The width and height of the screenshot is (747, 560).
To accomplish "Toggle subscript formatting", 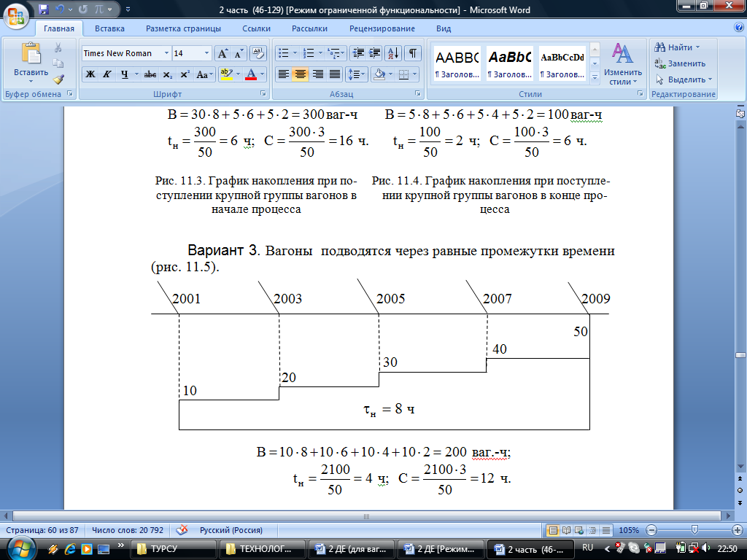I will tap(167, 74).
